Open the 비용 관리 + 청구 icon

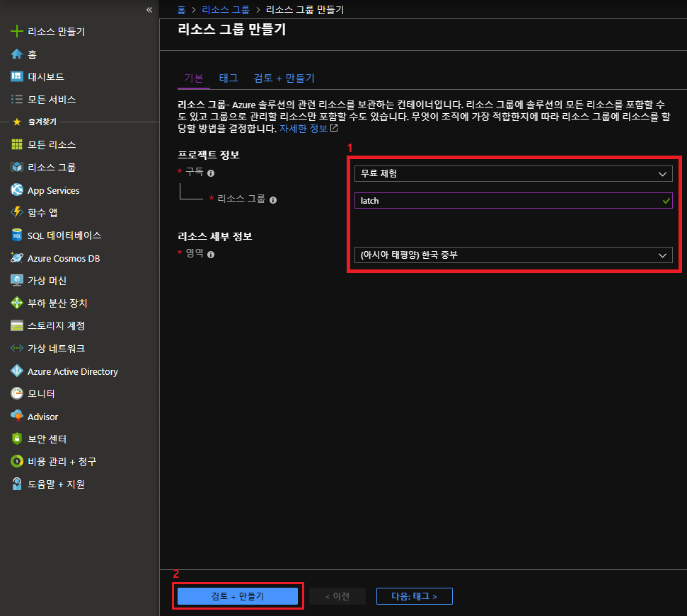tap(17, 461)
